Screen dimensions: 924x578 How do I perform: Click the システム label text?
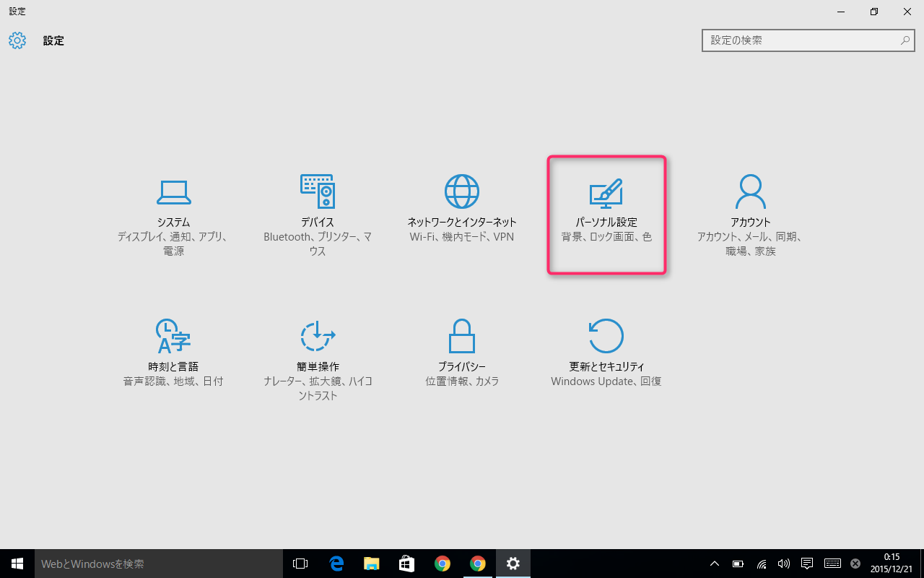tap(173, 222)
